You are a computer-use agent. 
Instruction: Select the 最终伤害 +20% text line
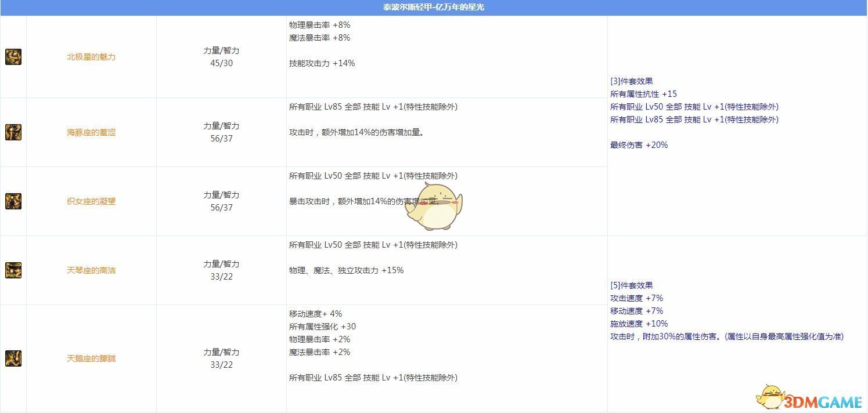coord(639,144)
